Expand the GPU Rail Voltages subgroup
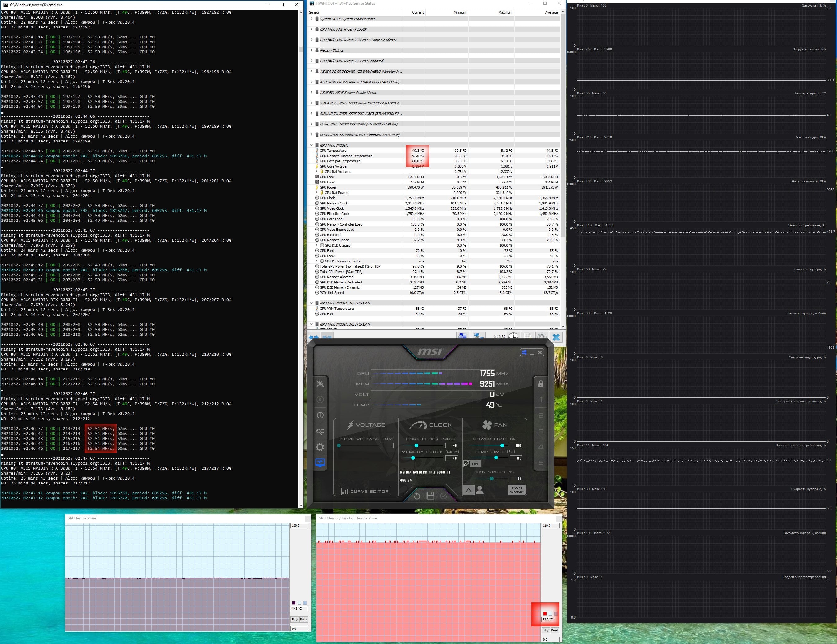 [x=316, y=172]
